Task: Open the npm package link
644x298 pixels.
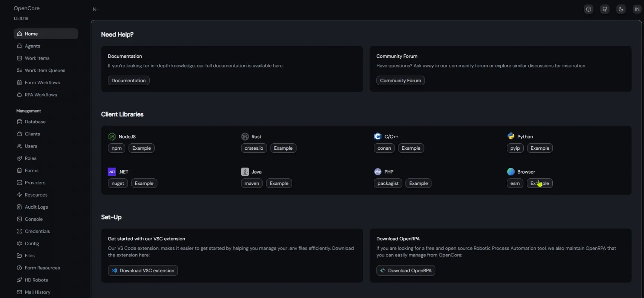Action: tap(117, 148)
